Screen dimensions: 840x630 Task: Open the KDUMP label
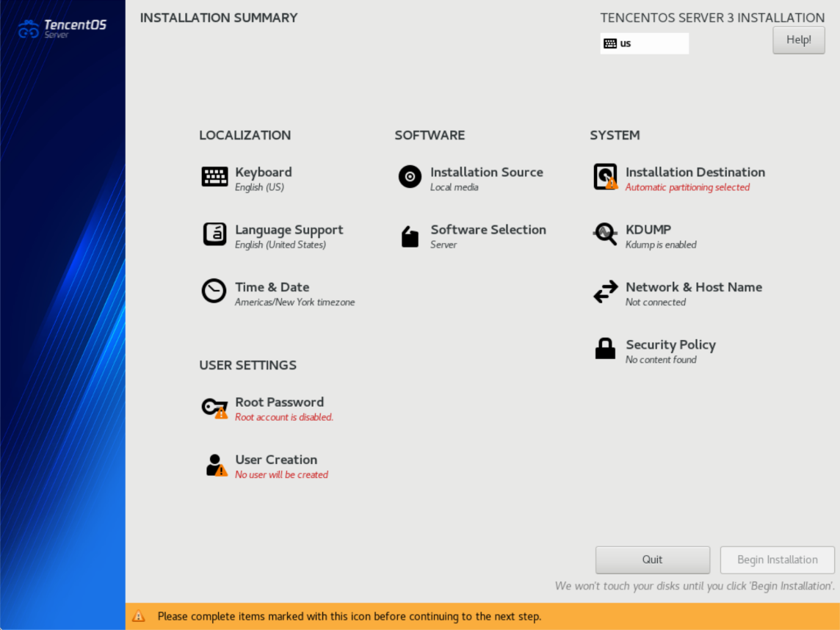[x=648, y=229]
